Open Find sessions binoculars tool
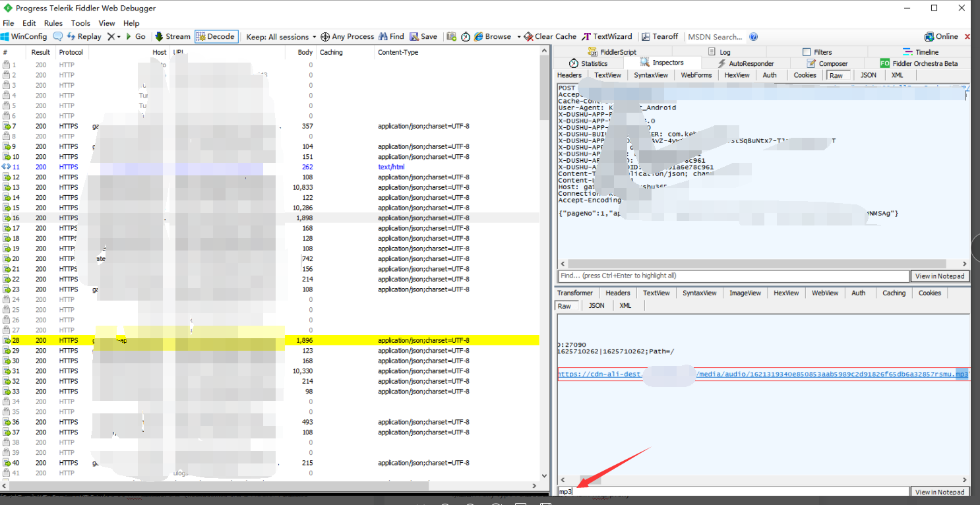Viewport: 980px width, 505px height. (391, 37)
